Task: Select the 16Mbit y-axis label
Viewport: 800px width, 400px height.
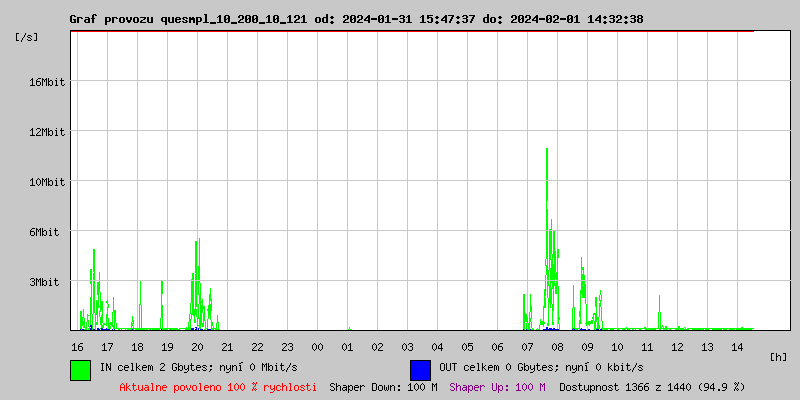Action: coord(46,82)
